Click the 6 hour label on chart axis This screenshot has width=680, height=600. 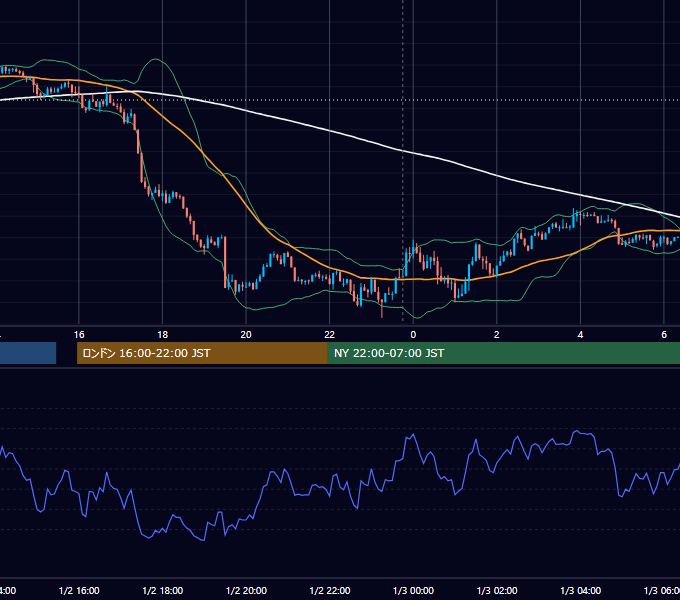(664, 335)
